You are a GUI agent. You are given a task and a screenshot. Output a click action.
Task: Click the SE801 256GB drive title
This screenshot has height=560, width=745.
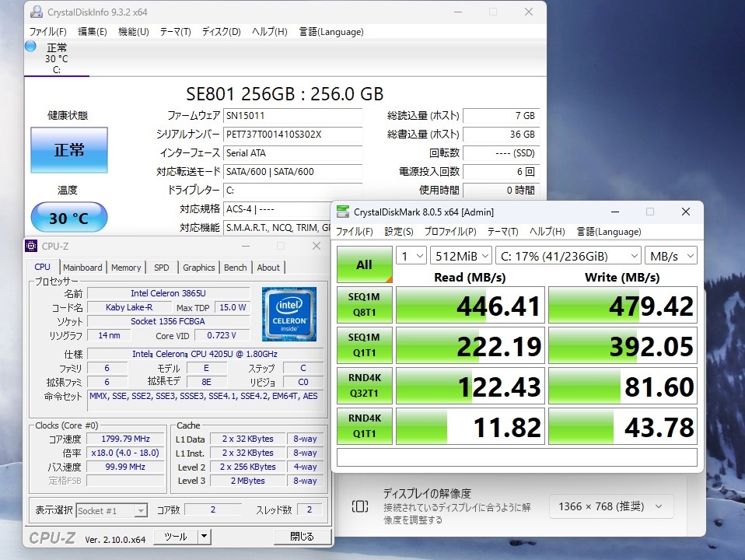(x=285, y=93)
